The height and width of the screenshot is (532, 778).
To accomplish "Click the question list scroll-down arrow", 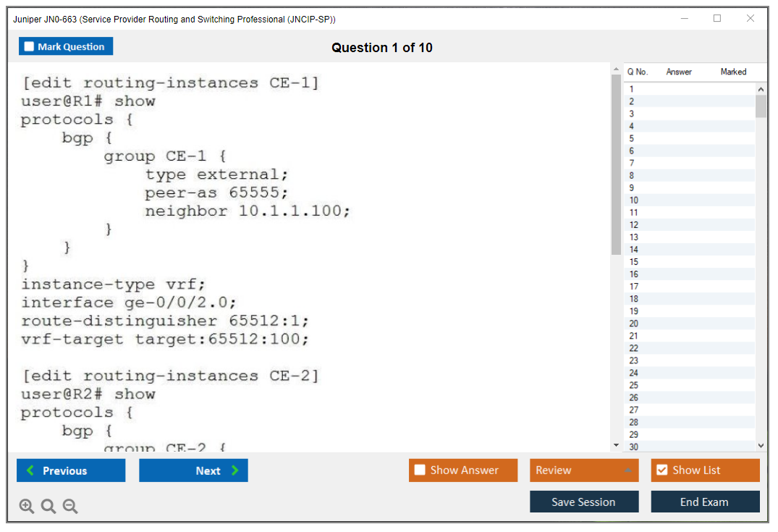I will point(761,446).
